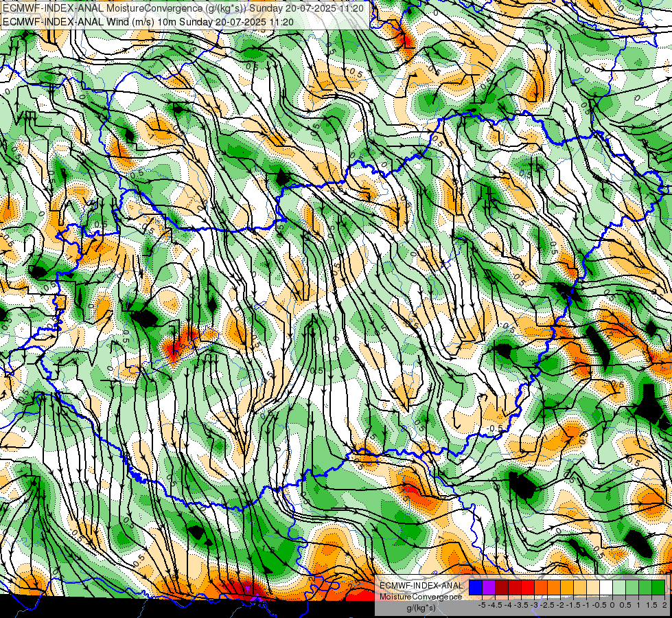Viewport: 672px width, 618px height.
Task: Click the -4.5 tick label in the legend
Action: coord(495,605)
